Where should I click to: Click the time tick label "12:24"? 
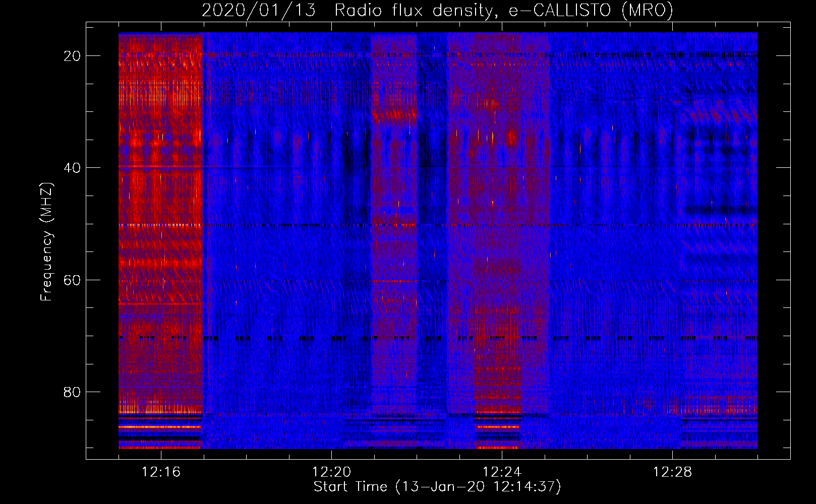pyautogui.click(x=502, y=472)
